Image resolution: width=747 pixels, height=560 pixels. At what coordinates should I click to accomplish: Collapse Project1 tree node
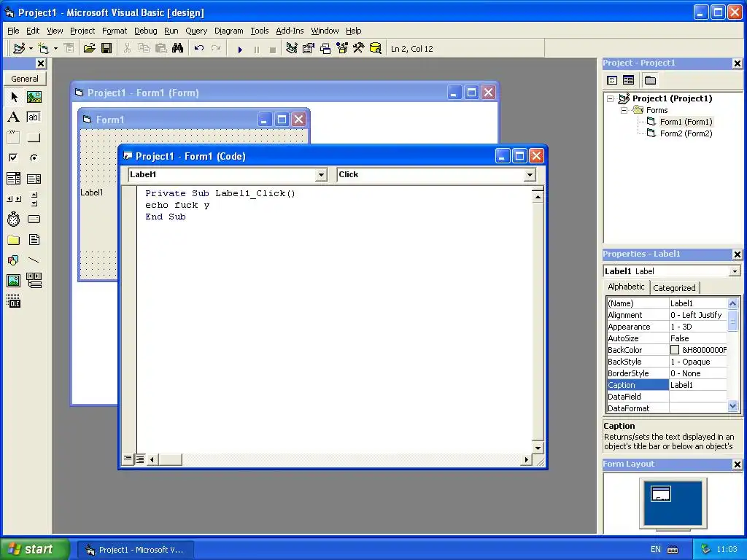click(x=611, y=99)
